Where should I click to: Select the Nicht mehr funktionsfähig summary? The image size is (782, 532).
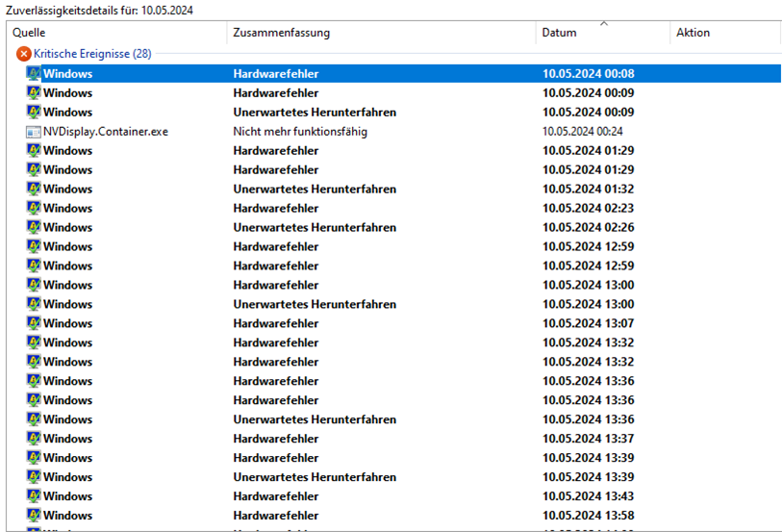300,132
